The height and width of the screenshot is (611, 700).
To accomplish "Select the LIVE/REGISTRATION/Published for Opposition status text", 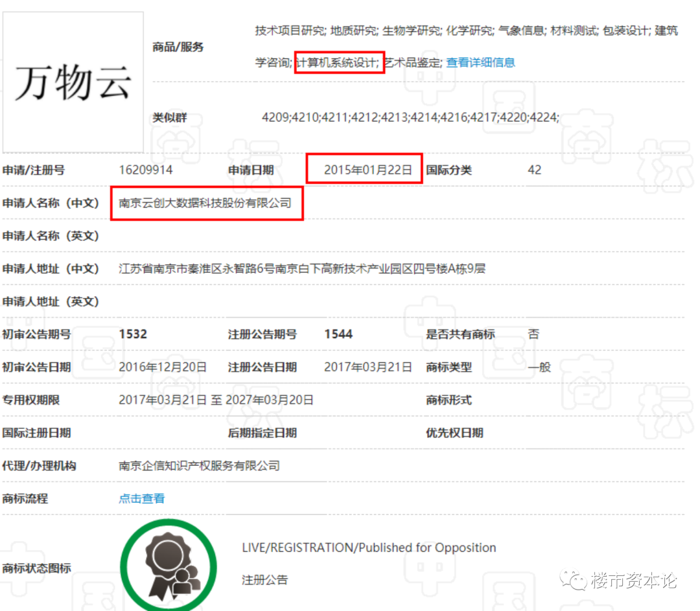I will pos(369,548).
